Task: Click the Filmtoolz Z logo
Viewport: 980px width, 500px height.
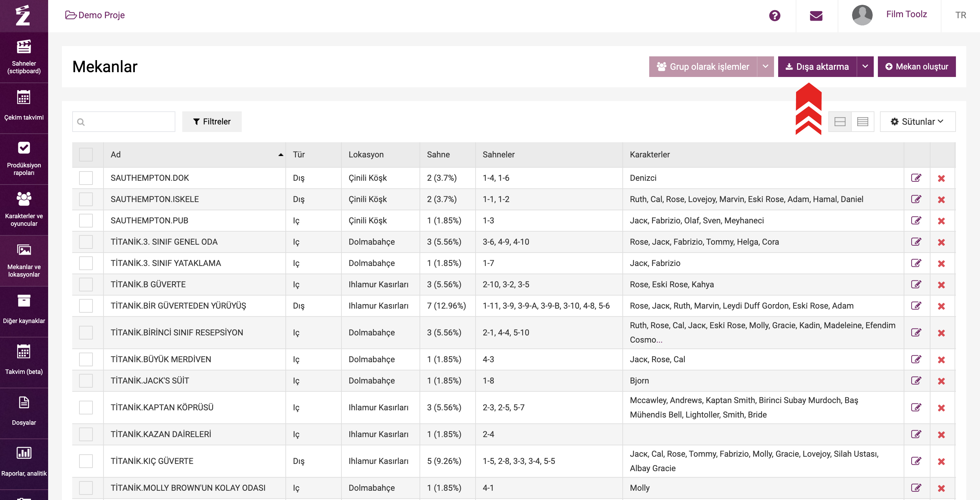Action: [23, 15]
